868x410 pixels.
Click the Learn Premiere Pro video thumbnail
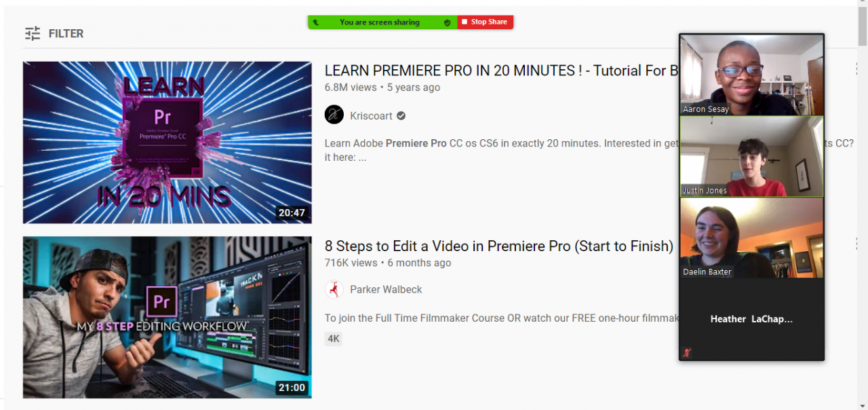click(167, 143)
